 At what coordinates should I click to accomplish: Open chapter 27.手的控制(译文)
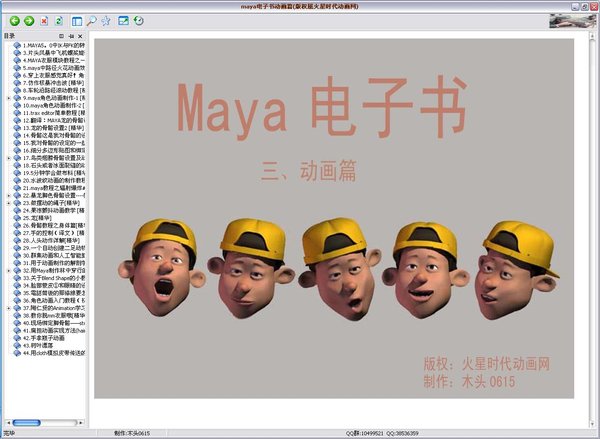[54, 233]
